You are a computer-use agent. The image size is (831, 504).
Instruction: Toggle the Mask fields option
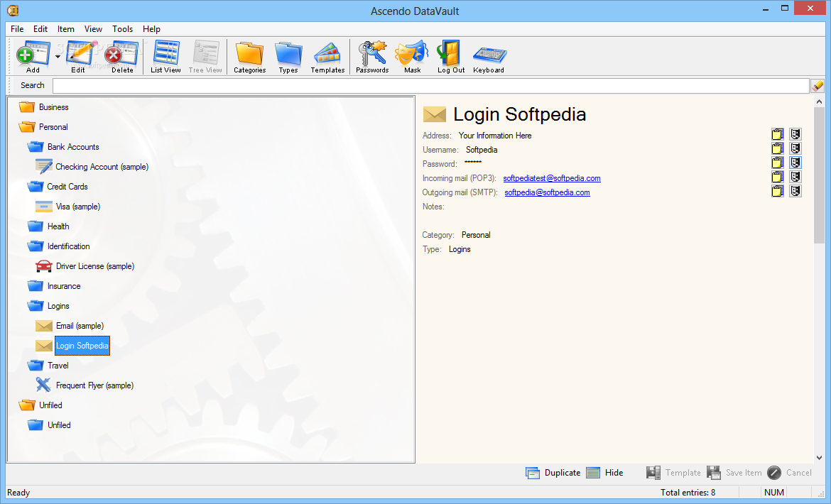pos(412,56)
